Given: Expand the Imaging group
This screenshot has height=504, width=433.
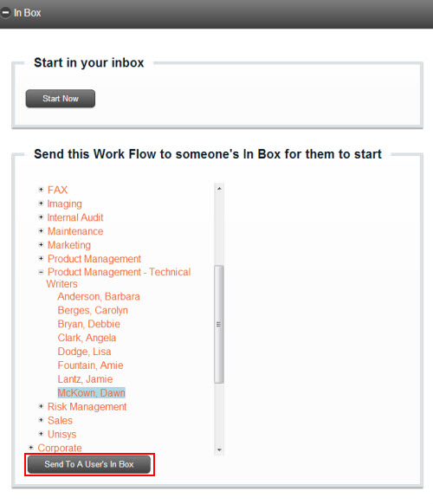Looking at the screenshot, I should pyautogui.click(x=41, y=204).
